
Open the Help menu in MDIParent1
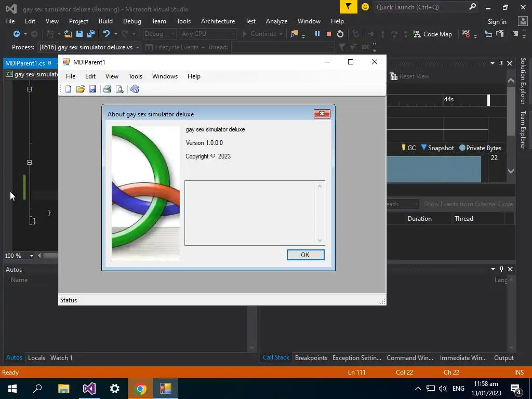194,76
